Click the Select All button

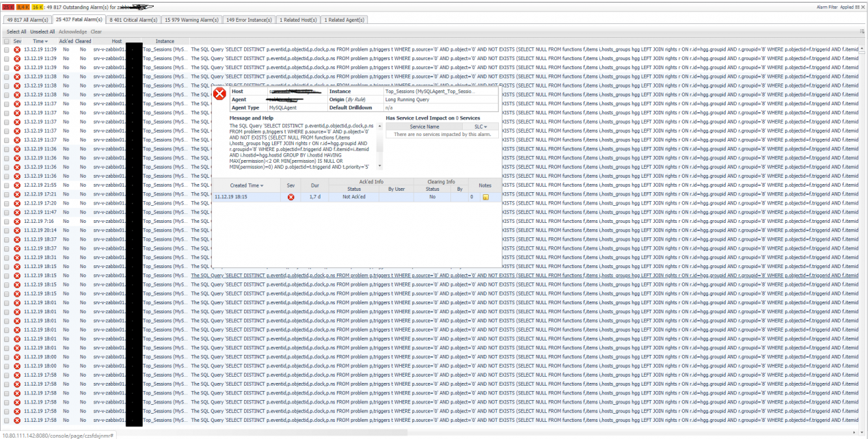tap(16, 31)
